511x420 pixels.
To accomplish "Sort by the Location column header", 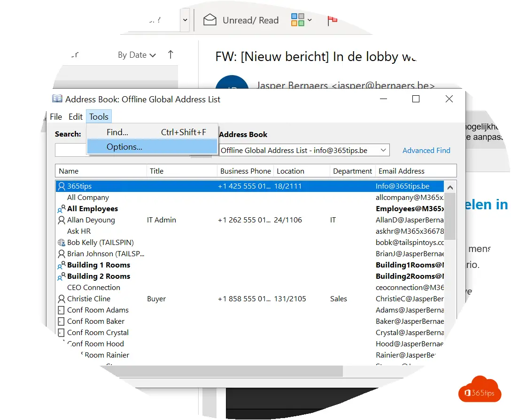I will [x=302, y=171].
